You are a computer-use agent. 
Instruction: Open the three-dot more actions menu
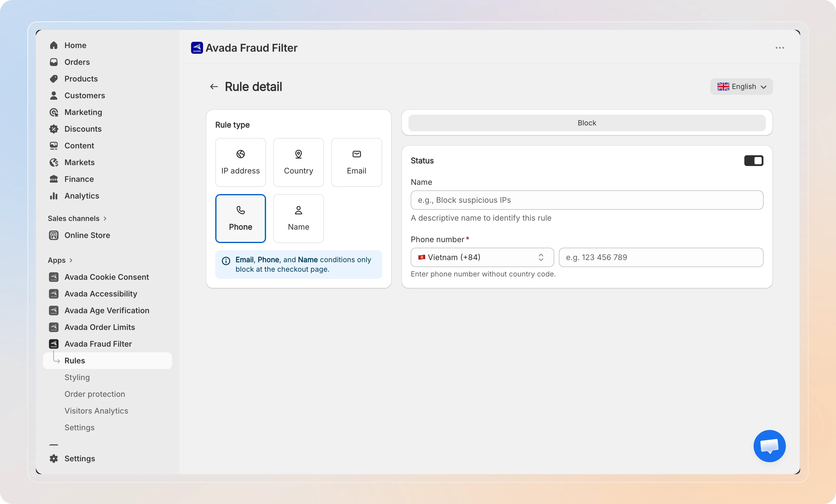pos(780,48)
